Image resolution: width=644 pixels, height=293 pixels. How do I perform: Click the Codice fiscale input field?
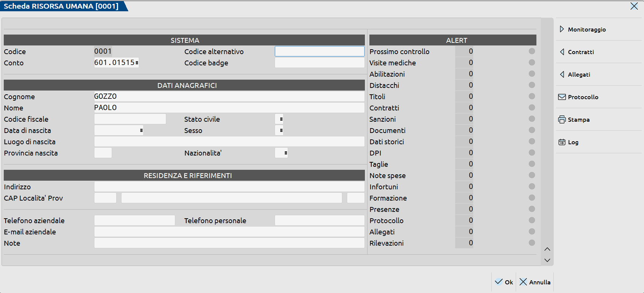click(130, 119)
